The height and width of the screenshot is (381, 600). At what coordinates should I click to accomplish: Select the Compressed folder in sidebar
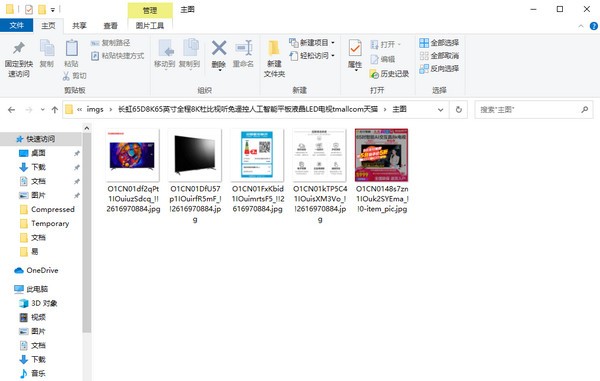pos(53,209)
